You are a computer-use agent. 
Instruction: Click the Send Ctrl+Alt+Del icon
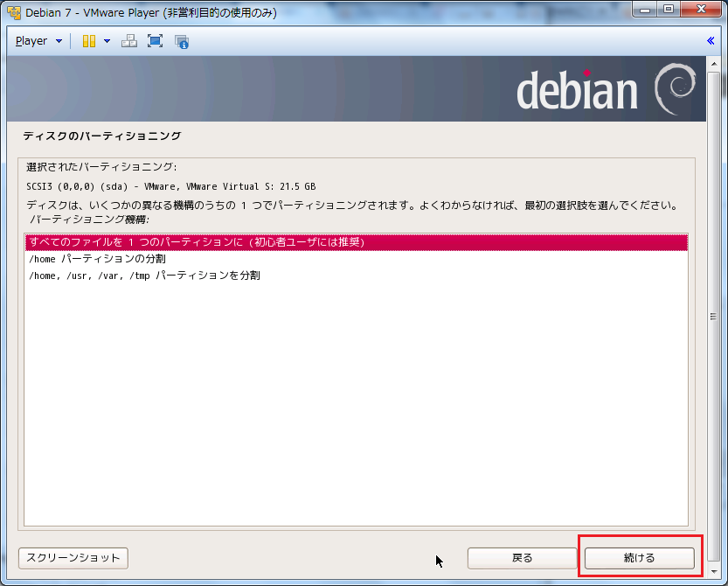128,41
